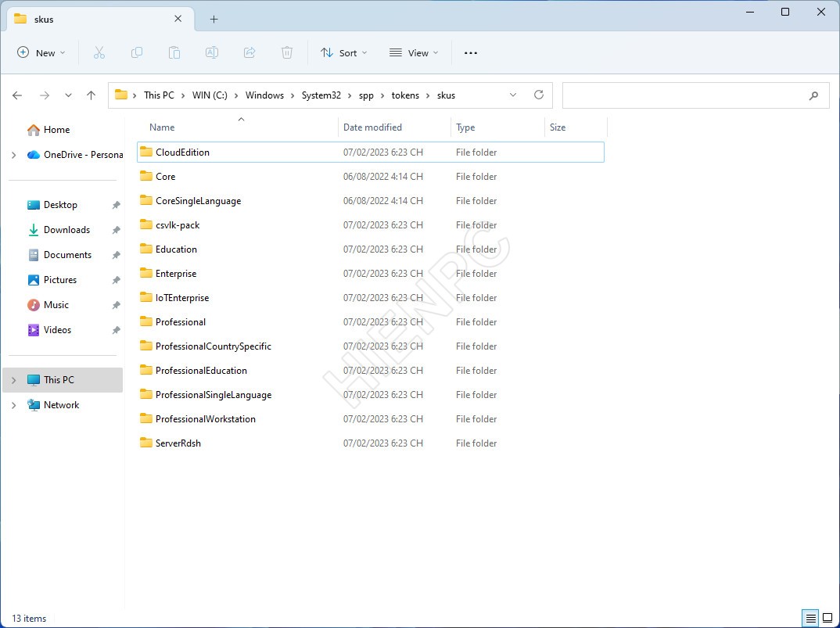Image resolution: width=840 pixels, height=628 pixels.
Task: Expand the OneDrive tree node
Action: coord(14,155)
